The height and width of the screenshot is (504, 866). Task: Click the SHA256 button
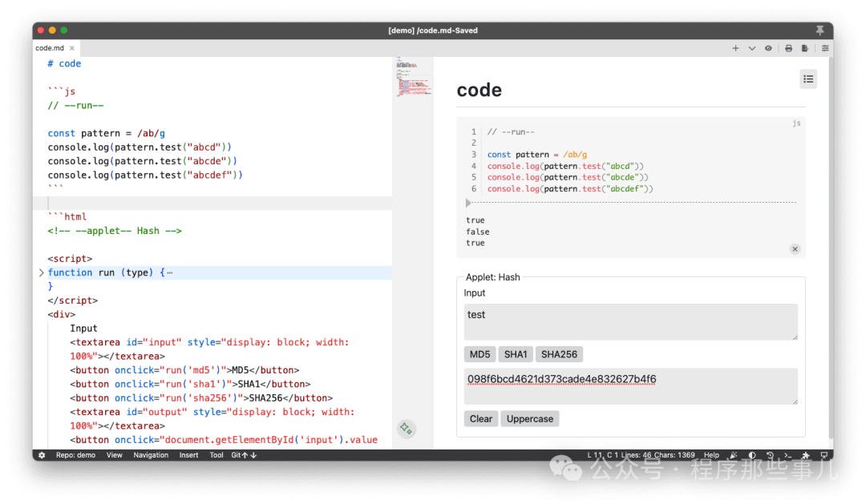click(x=559, y=354)
